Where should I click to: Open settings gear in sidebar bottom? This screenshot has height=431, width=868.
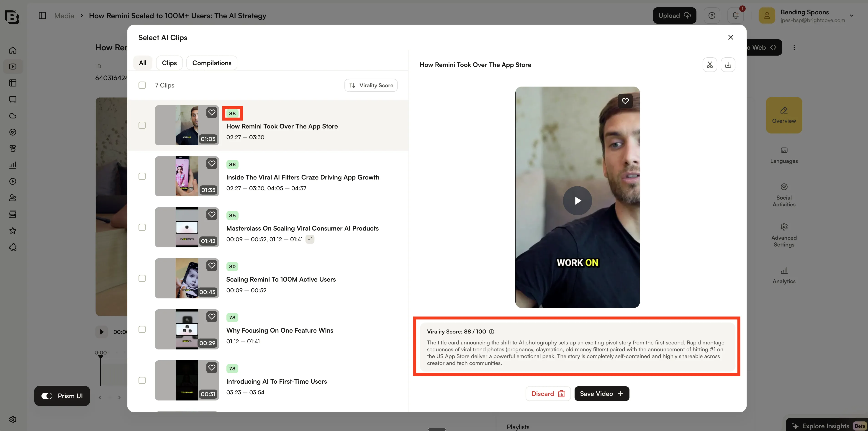(x=13, y=420)
